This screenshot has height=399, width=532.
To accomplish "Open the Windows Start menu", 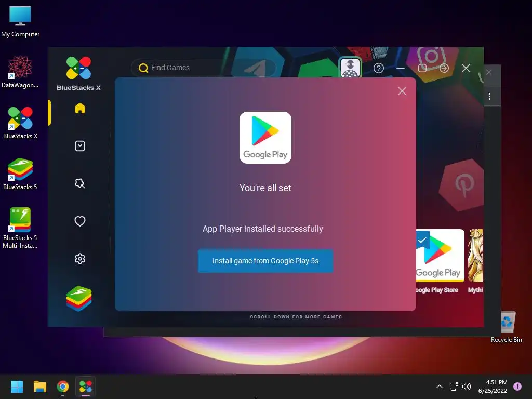I will (x=17, y=387).
